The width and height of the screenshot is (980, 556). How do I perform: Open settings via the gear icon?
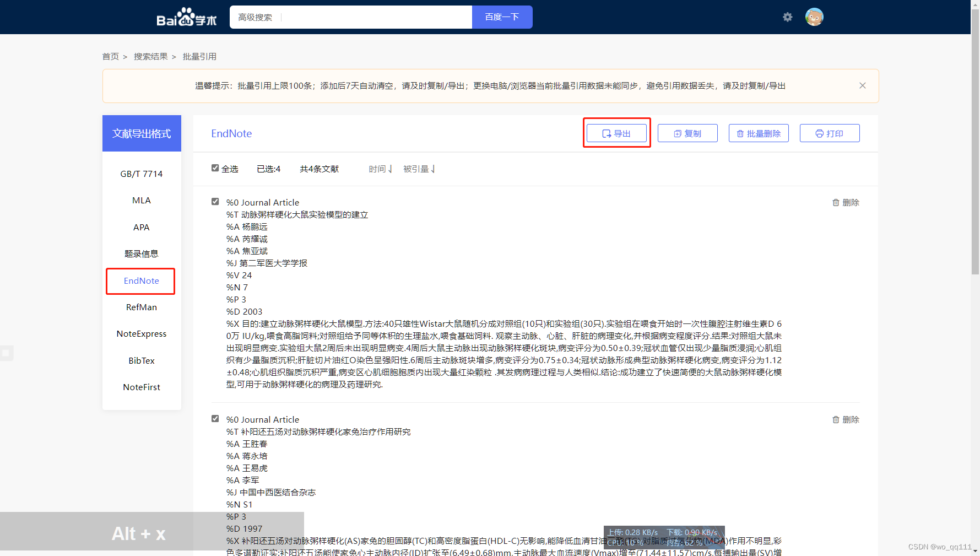pos(788,17)
